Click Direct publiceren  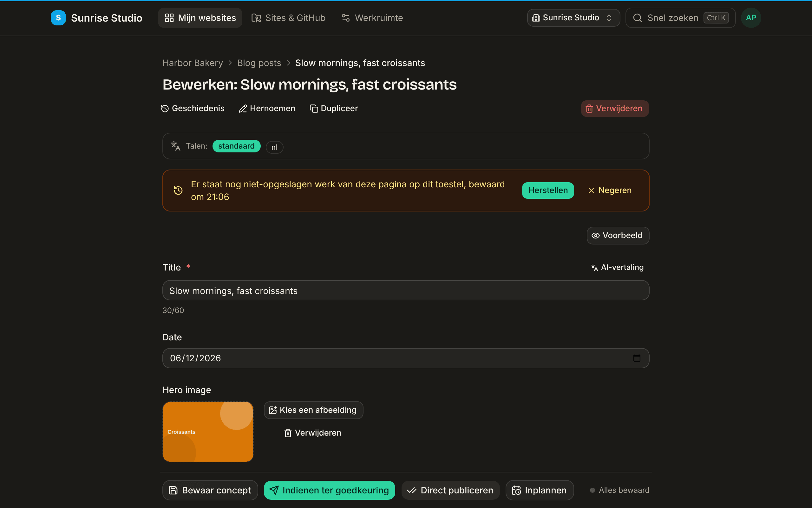pos(450,490)
